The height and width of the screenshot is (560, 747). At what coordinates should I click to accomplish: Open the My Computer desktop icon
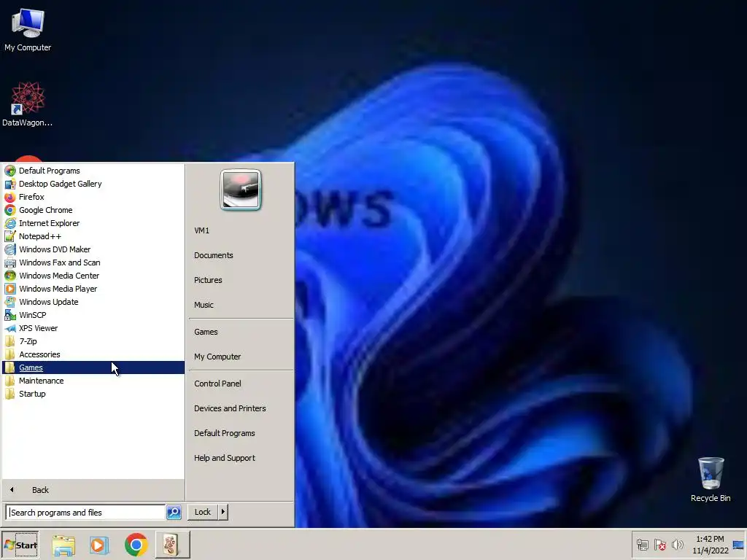click(x=28, y=30)
